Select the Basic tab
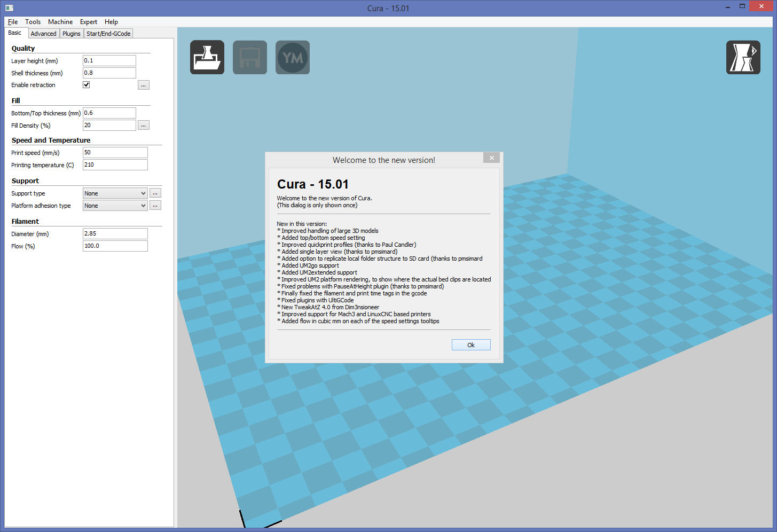 [x=15, y=33]
